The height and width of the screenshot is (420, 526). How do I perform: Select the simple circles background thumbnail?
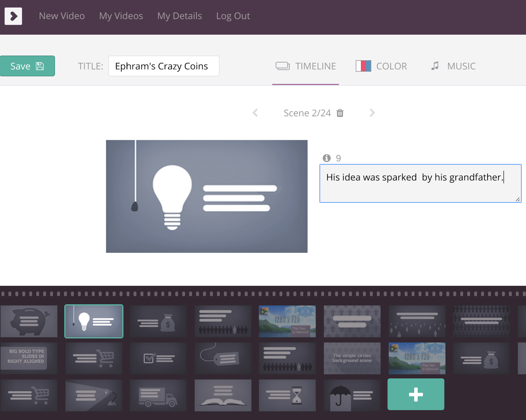tap(352, 358)
